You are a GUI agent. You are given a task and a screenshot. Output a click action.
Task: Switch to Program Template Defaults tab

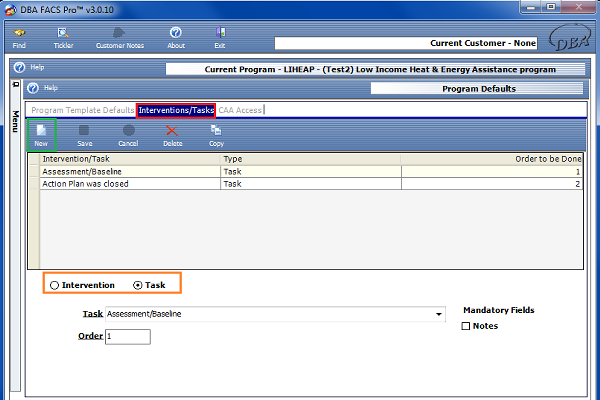tap(83, 110)
